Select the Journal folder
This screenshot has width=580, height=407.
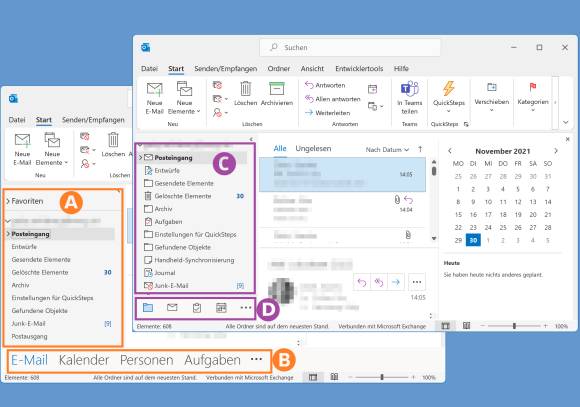tap(160, 273)
